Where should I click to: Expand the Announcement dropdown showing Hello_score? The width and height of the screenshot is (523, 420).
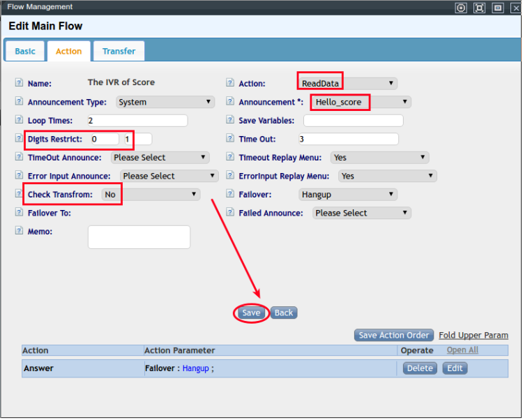361,103
